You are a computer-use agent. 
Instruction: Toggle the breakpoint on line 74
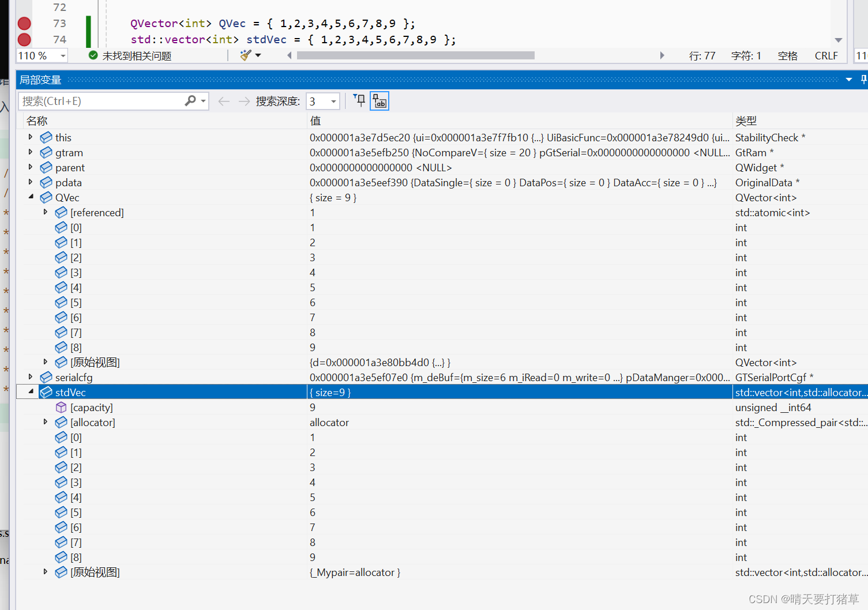pos(23,39)
